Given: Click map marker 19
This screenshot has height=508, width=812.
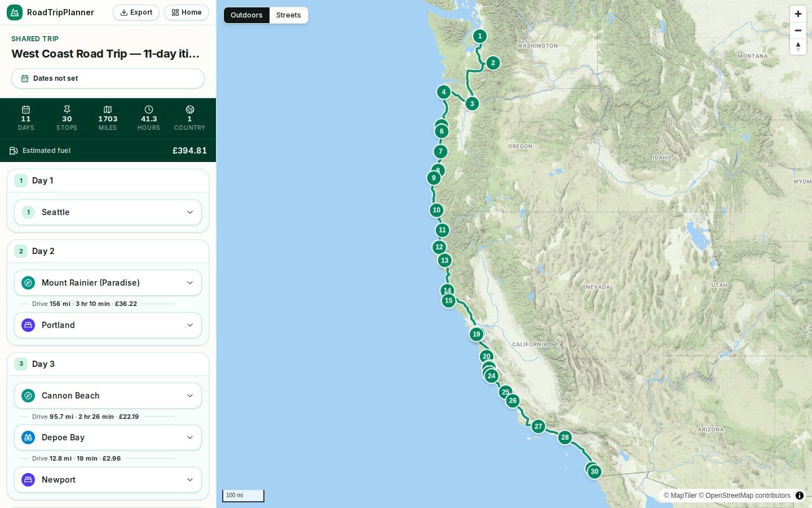Looking at the screenshot, I should pyautogui.click(x=476, y=334).
